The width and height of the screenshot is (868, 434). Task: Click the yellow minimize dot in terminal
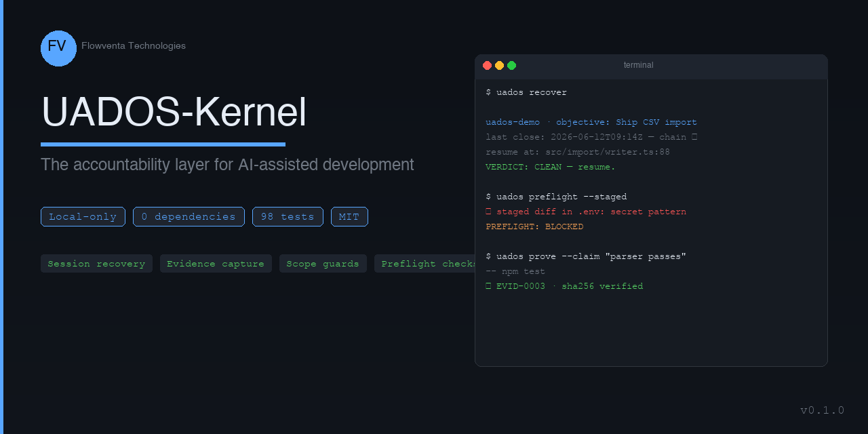(499, 65)
